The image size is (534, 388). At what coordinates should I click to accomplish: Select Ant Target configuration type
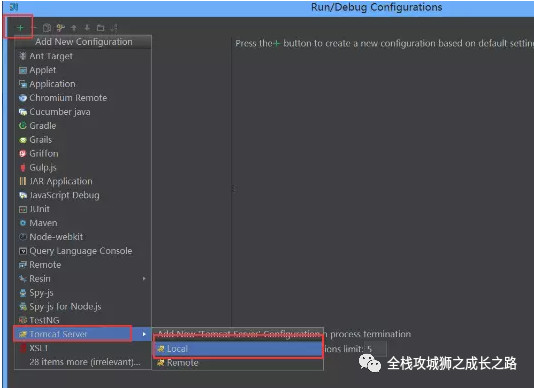(x=83, y=56)
